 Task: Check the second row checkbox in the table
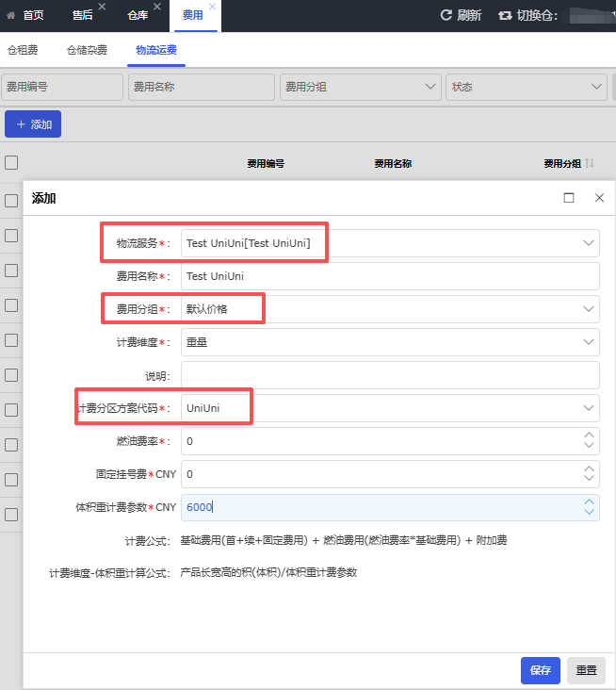click(x=11, y=235)
